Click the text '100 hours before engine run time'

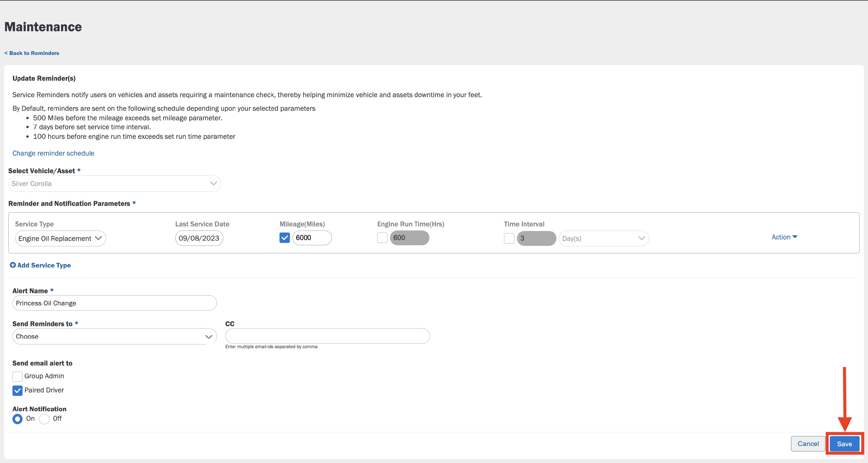[84, 136]
